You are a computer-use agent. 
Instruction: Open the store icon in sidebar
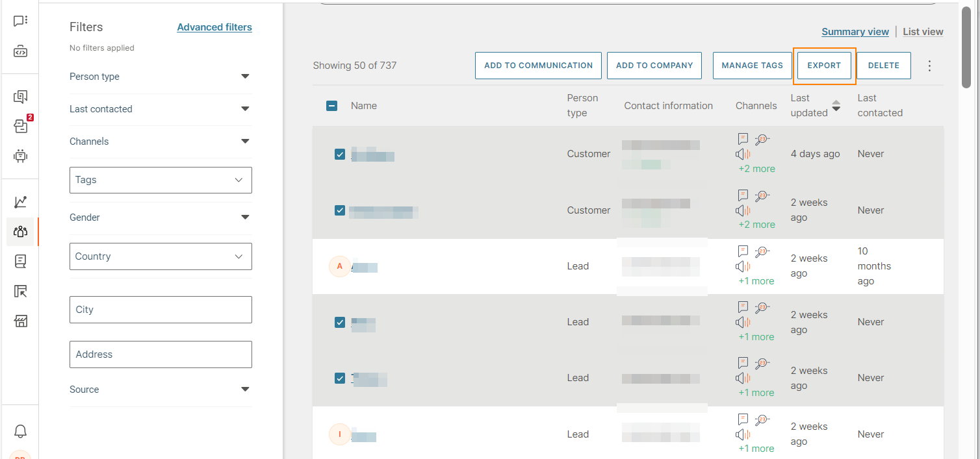(21, 321)
